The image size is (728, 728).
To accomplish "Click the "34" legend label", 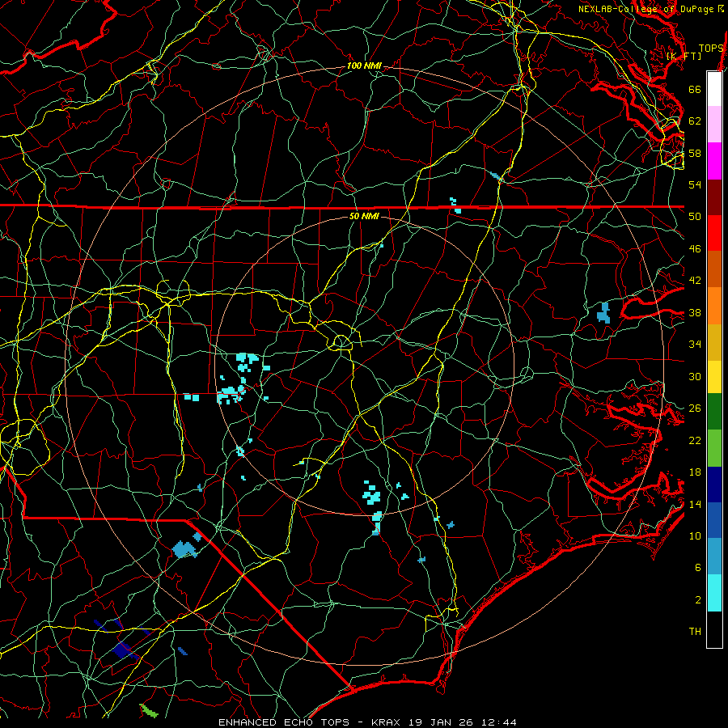I will 695,344.
